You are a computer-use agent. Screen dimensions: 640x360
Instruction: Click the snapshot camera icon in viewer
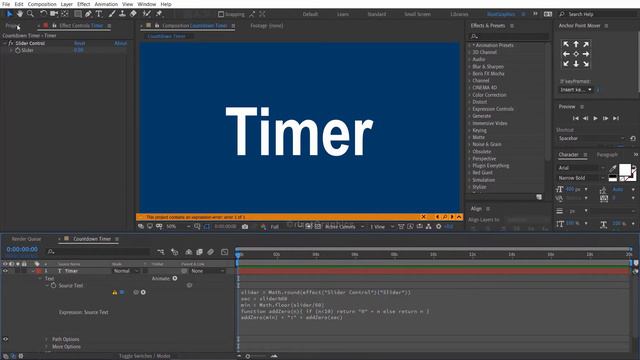click(x=245, y=227)
